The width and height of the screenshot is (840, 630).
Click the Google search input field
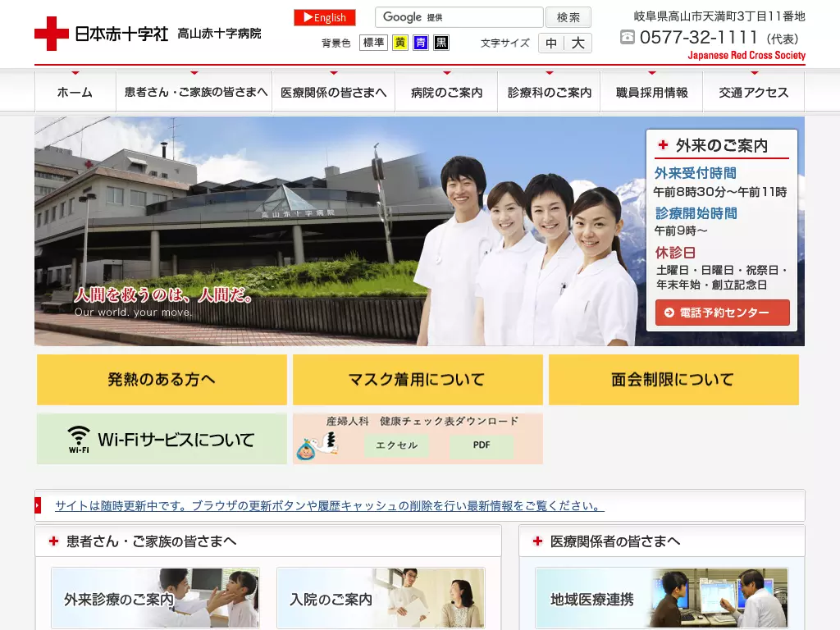point(459,17)
